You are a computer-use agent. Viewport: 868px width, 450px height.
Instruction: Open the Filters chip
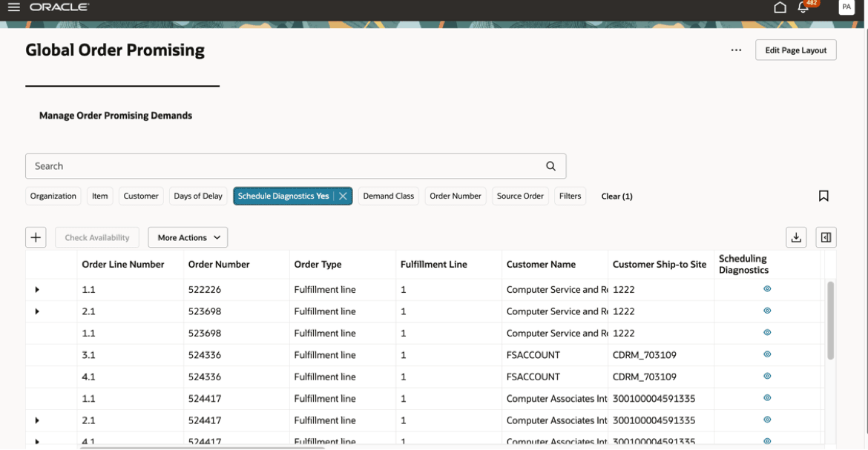pos(571,196)
